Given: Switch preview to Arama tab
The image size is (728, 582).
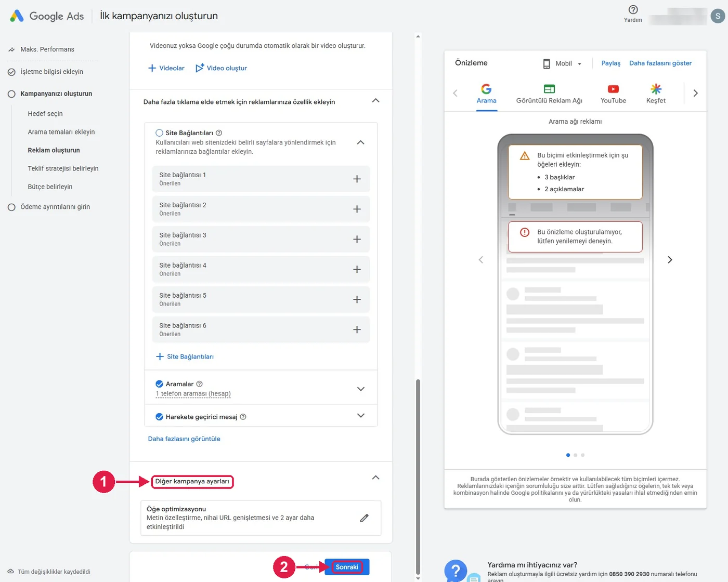Looking at the screenshot, I should coord(487,94).
